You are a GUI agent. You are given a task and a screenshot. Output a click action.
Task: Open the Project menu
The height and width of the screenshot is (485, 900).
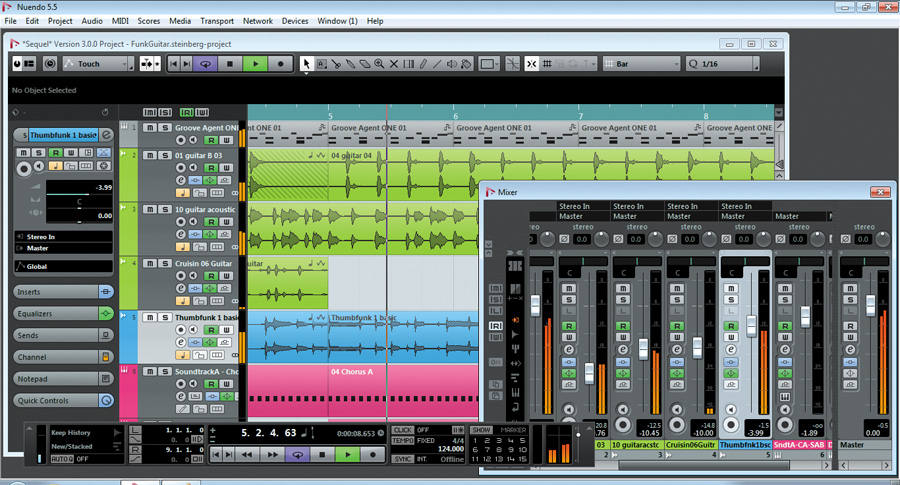(60, 21)
